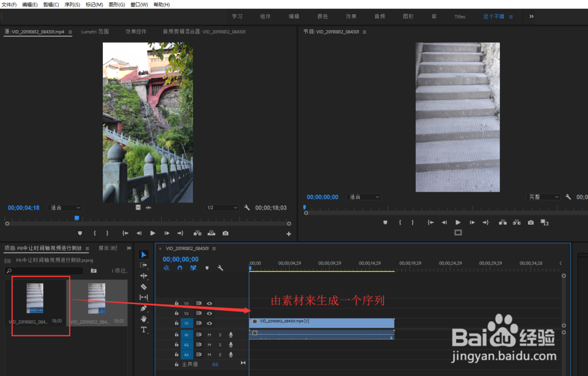The height and width of the screenshot is (376, 588).
Task: Open comparison view in program monitor
Action: (544, 222)
